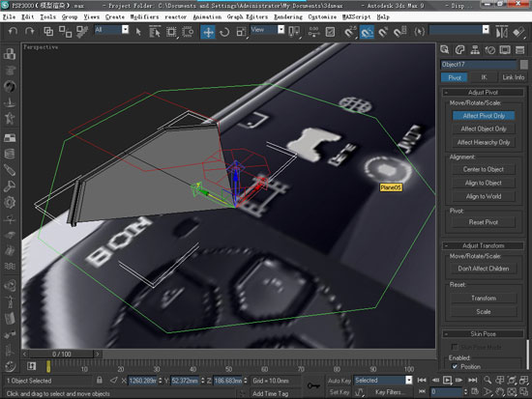Open the Hierarchy command panel tab
Viewport: 532px width, 399px height.
(475, 50)
